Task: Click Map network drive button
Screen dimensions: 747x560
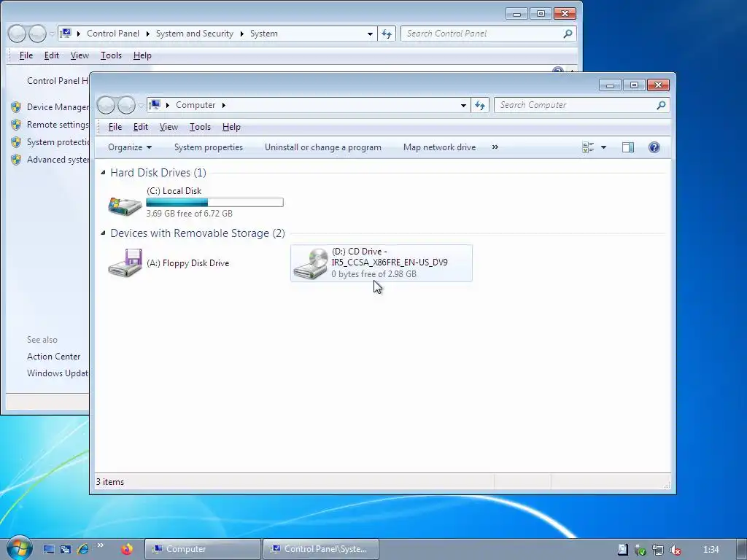Action: [x=439, y=147]
